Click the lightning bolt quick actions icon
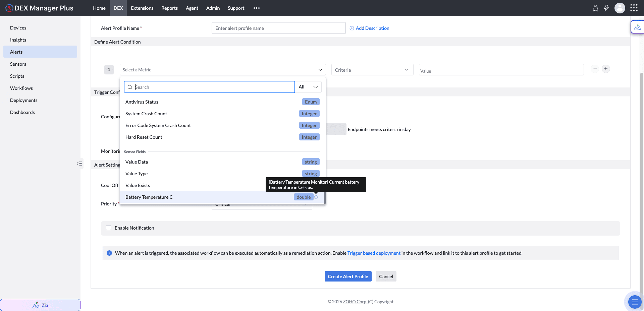The image size is (644, 311). 606,8
